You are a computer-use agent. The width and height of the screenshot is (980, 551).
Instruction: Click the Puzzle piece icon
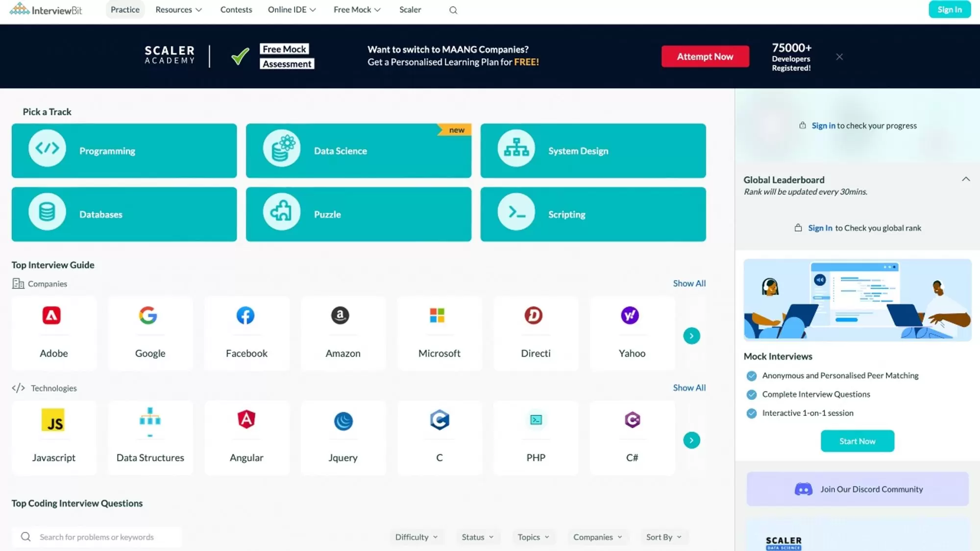click(x=282, y=212)
